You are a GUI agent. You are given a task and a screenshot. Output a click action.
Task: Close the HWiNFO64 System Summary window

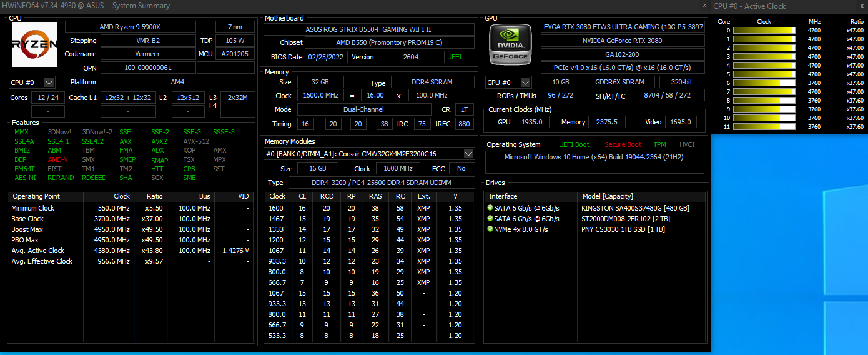[703, 6]
